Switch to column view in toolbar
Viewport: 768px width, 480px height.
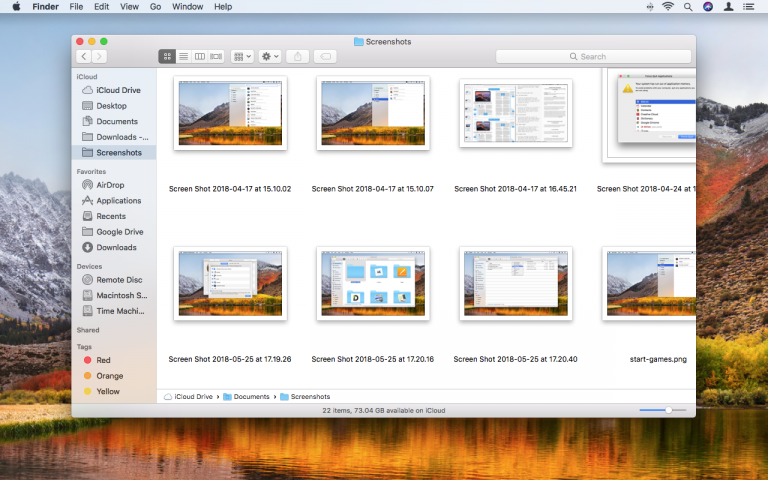point(199,56)
